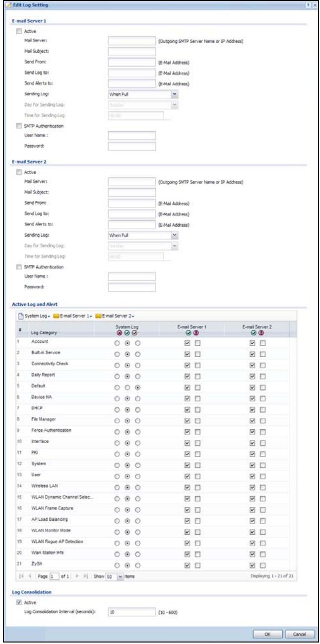Enable SMTP Authentication for E-mail Server 1

point(19,126)
